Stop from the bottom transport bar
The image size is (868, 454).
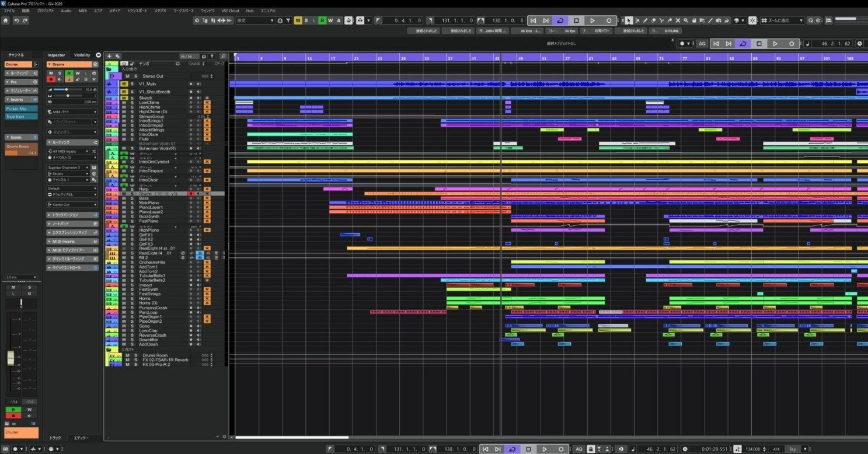coord(528,449)
